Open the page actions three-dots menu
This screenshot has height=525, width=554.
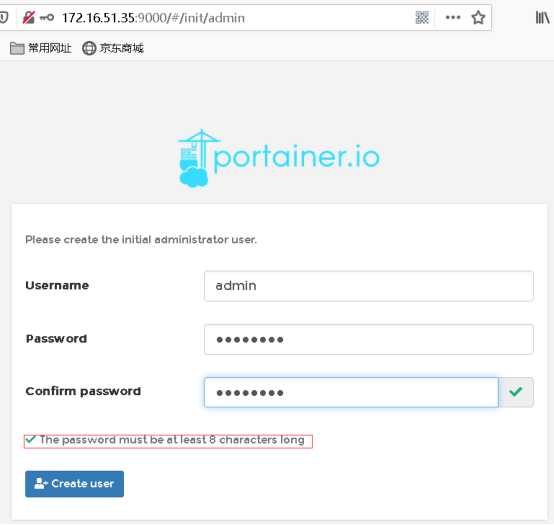453,17
